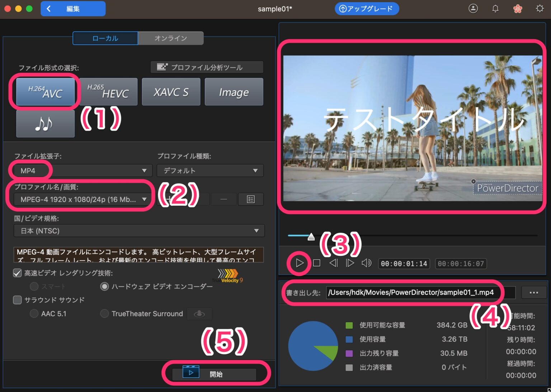The width and height of the screenshot is (551, 392).
Task: Disable the fast video rendering technology checkbox
Action: point(17,273)
